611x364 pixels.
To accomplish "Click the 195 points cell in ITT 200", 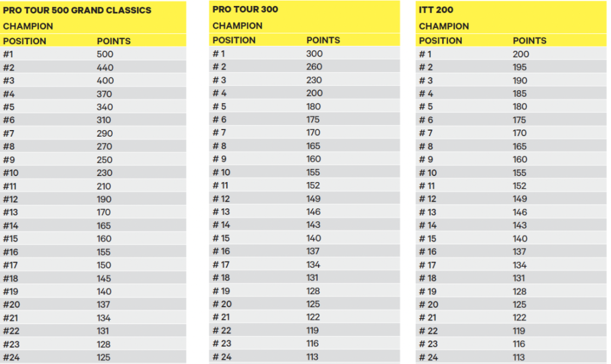I will [x=520, y=67].
